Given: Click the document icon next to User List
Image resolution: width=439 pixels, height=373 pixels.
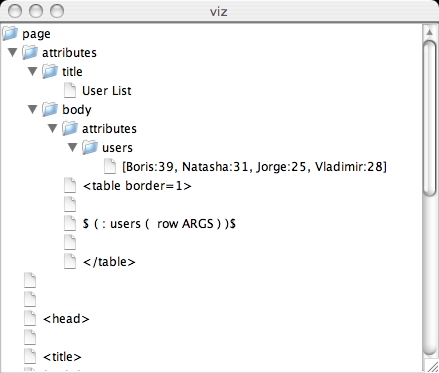Looking at the screenshot, I should [x=70, y=90].
